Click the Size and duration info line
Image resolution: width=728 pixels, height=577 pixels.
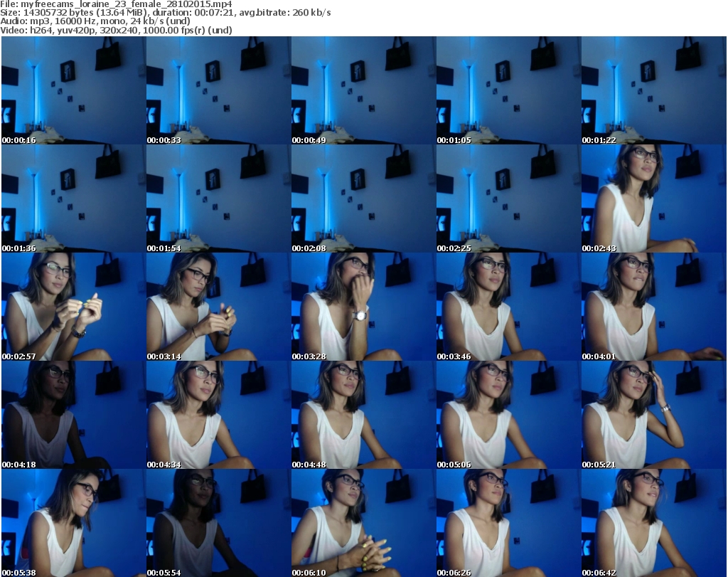pos(165,13)
